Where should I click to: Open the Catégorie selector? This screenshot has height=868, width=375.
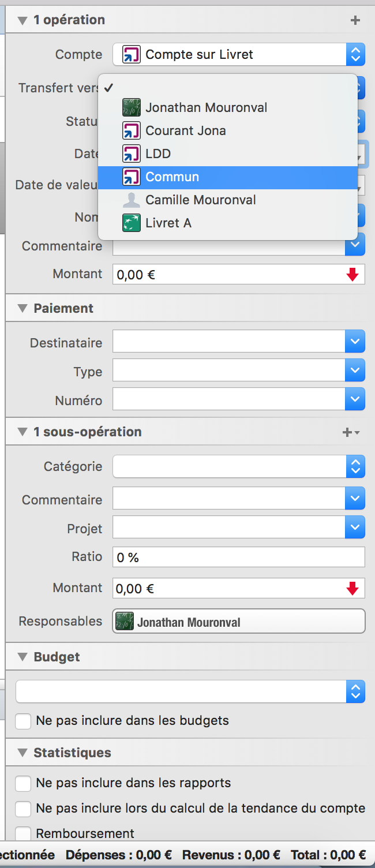click(239, 466)
